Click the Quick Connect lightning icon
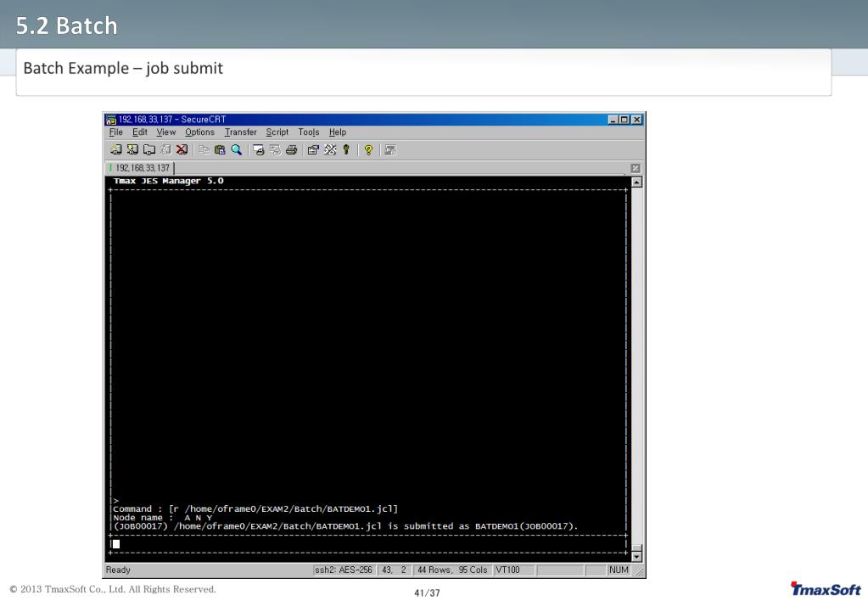This screenshot has height=601, width=868. pos(132,149)
